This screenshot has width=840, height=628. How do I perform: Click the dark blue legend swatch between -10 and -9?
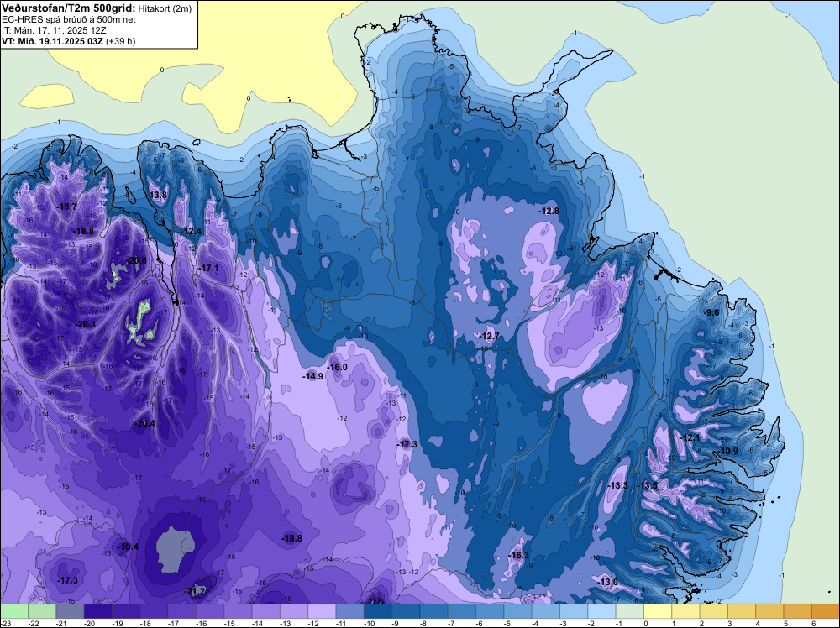click(378, 611)
